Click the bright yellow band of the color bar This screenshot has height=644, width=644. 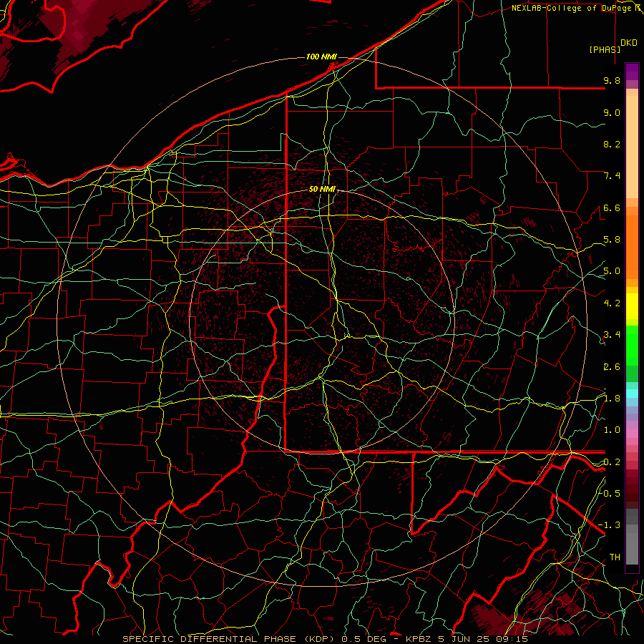pyautogui.click(x=632, y=306)
